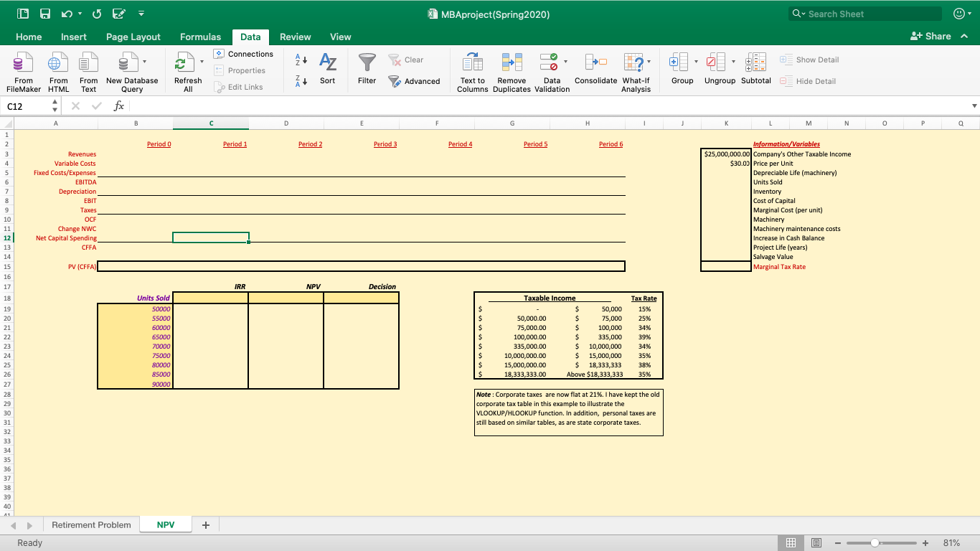This screenshot has height=551, width=980.
Task: Expand Data Validation dropdown arrow
Action: (x=565, y=62)
